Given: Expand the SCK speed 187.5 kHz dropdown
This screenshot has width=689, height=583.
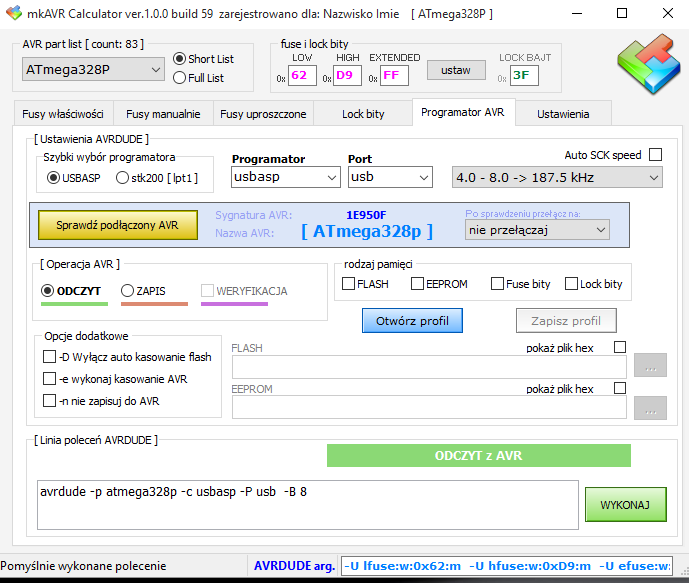Looking at the screenshot, I should tap(557, 177).
